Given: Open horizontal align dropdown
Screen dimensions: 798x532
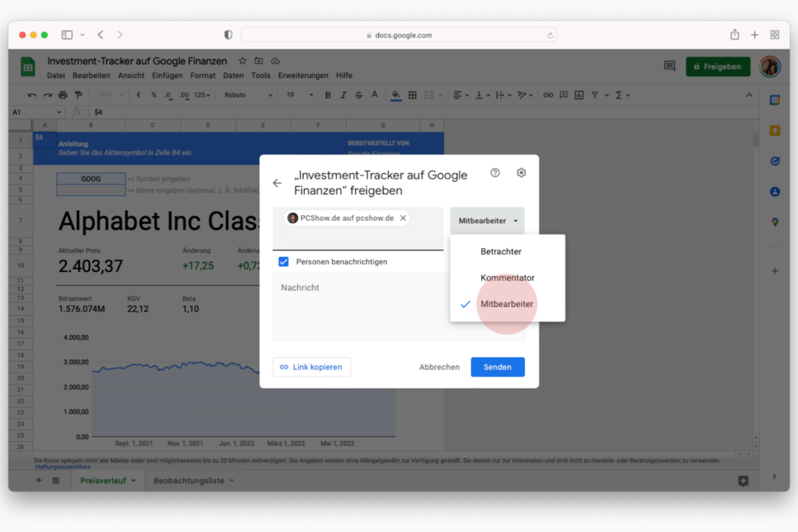Looking at the screenshot, I should [460, 95].
